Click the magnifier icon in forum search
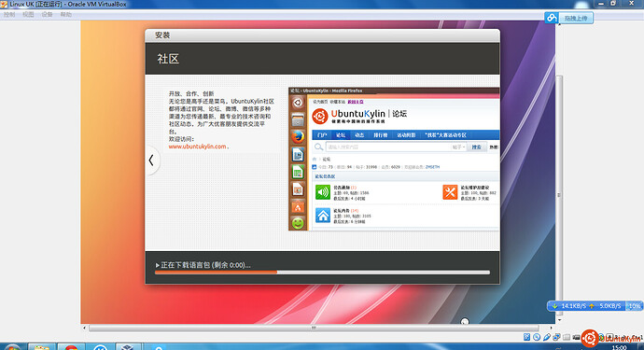This screenshot has height=350, width=644. point(318,147)
